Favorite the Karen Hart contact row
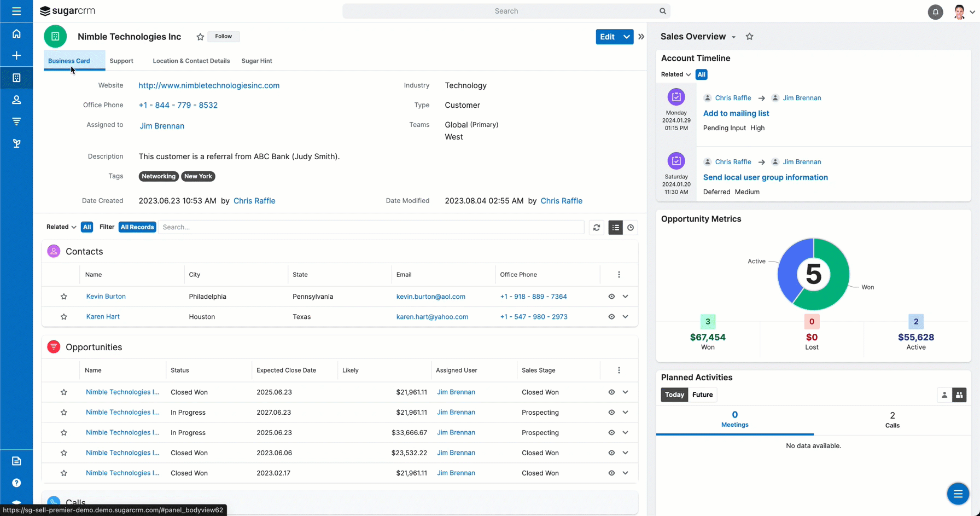Viewport: 980px width, 516px height. pos(64,317)
